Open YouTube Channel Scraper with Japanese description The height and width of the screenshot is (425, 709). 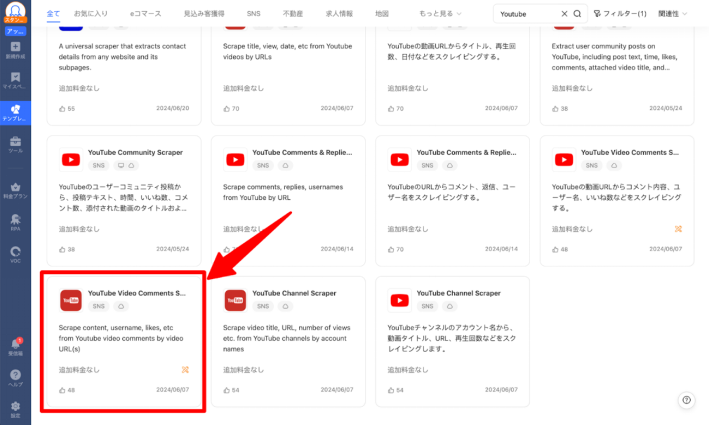tap(458, 293)
